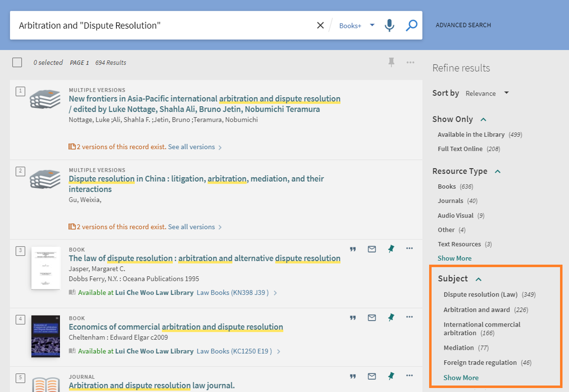Email the Economics of commercial arbitration record
569x392 pixels.
click(372, 318)
